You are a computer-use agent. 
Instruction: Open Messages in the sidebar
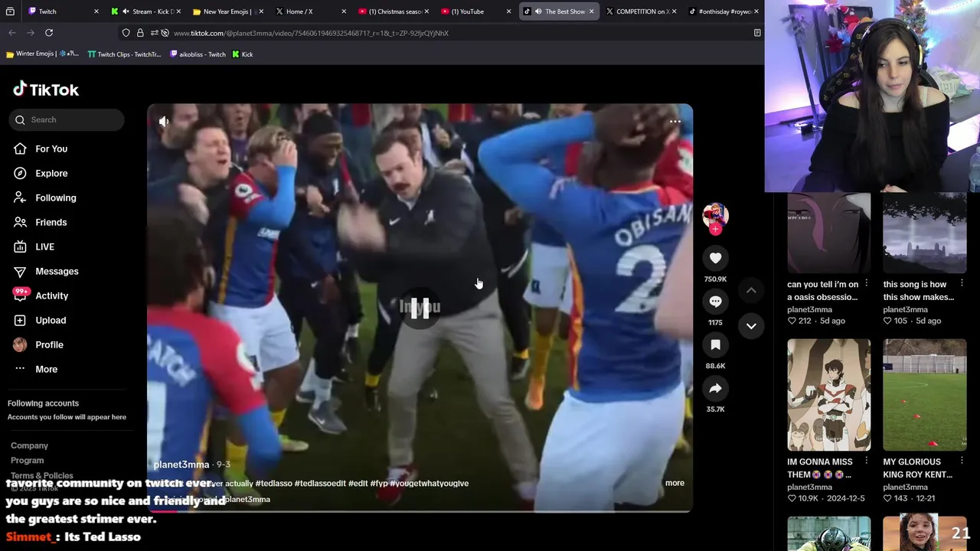57,271
